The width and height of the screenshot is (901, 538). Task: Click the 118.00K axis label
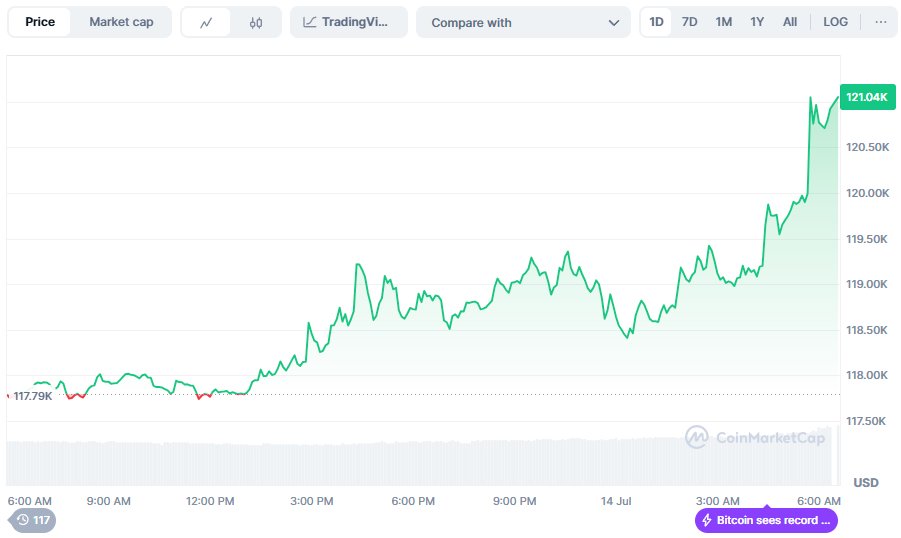[867, 375]
